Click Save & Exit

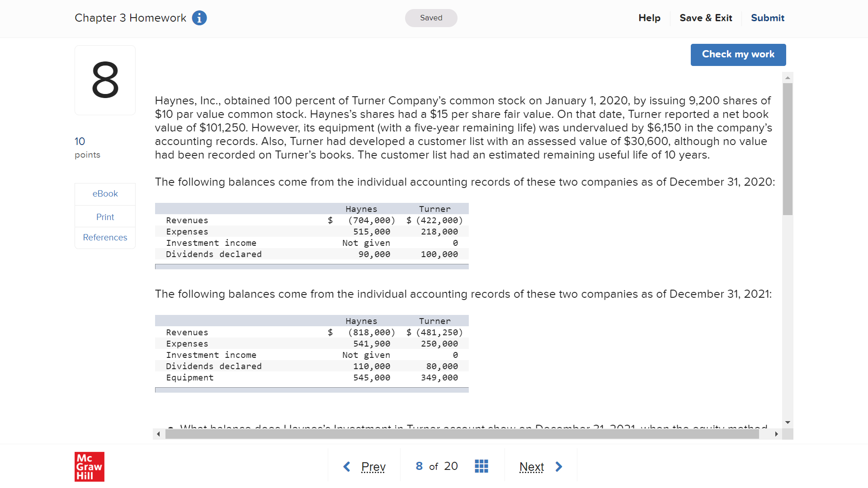[x=706, y=18]
